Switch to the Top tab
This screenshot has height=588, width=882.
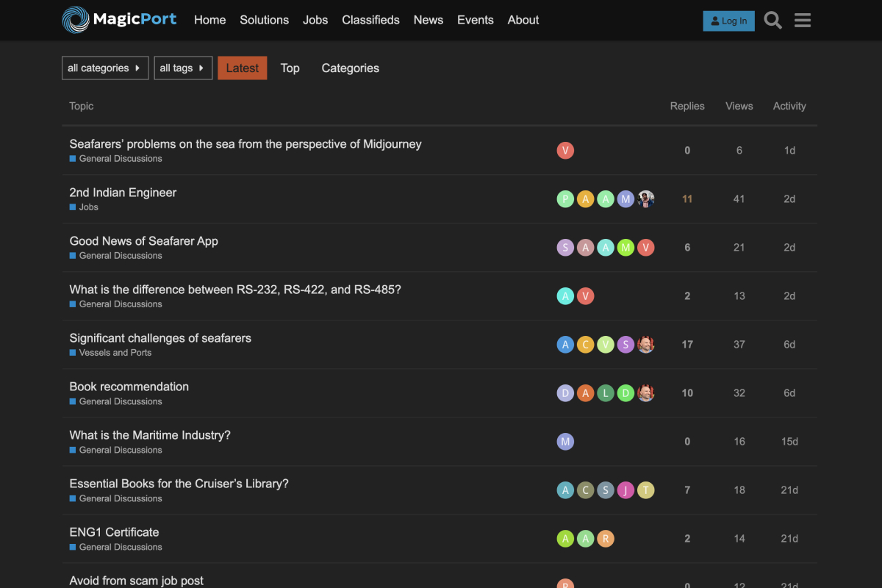coord(290,68)
